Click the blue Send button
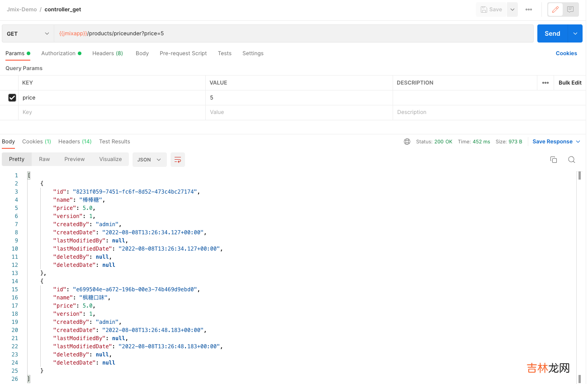 coord(552,34)
